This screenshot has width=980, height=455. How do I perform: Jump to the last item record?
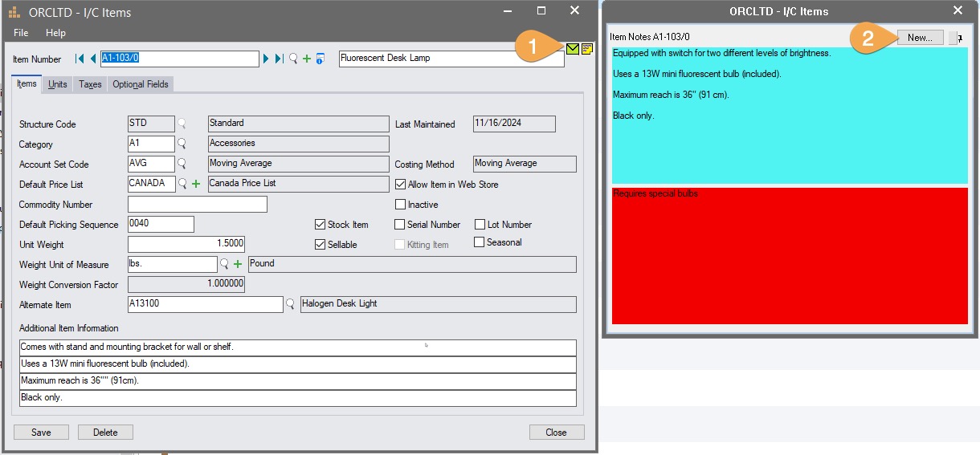pyautogui.click(x=279, y=59)
